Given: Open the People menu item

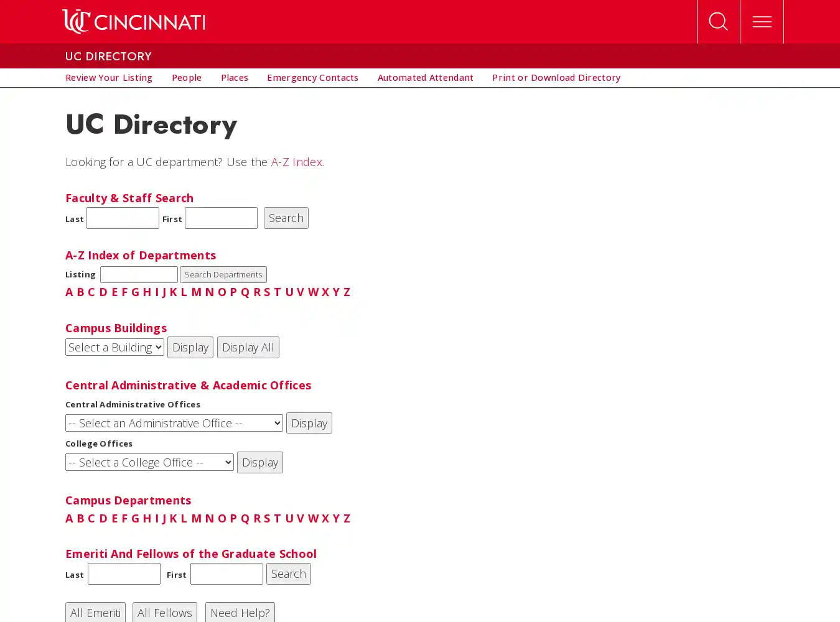Looking at the screenshot, I should pyautogui.click(x=187, y=78).
